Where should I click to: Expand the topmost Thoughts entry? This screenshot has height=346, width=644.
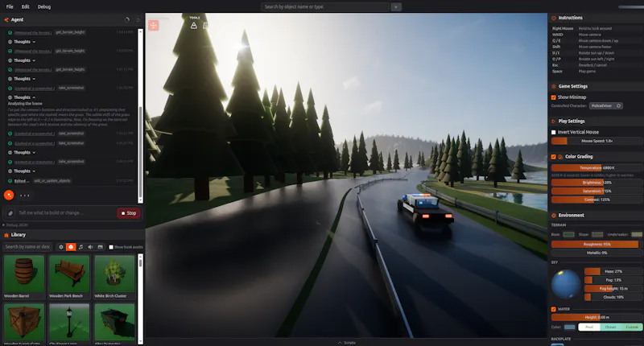coord(23,42)
